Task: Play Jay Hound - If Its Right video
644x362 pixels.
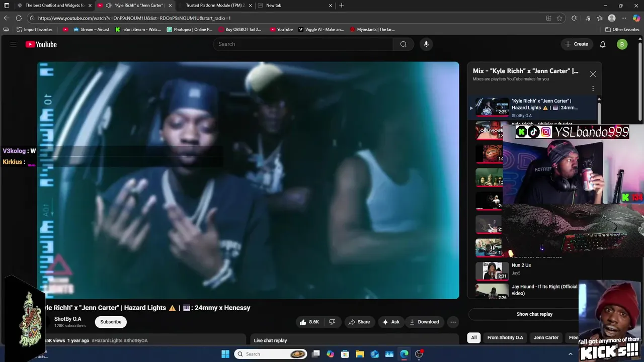Action: tap(523, 290)
